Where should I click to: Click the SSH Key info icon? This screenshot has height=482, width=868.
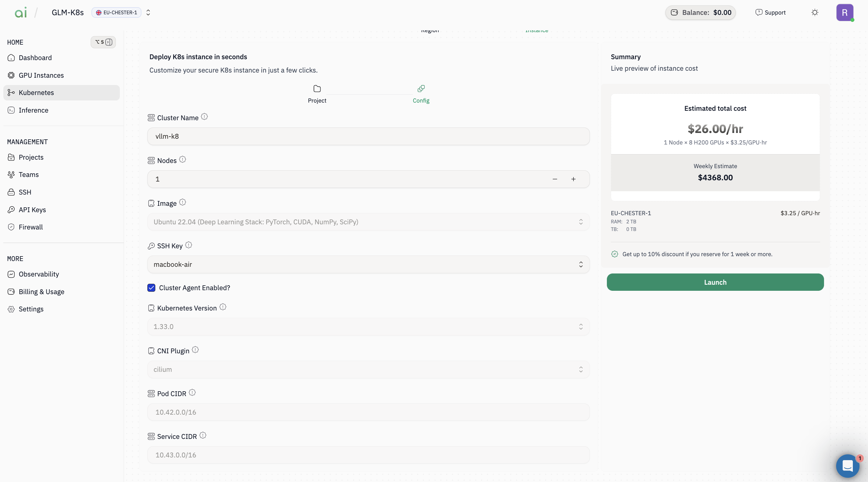188,245
